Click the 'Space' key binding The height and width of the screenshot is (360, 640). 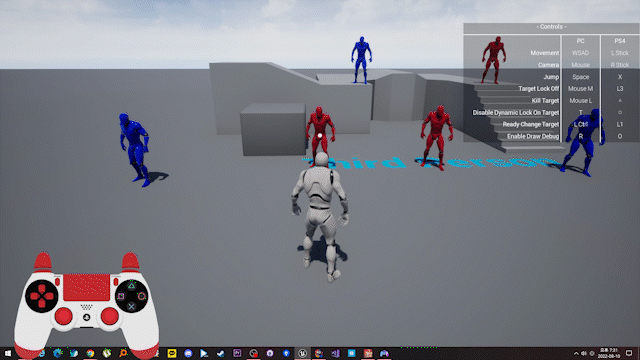point(580,77)
